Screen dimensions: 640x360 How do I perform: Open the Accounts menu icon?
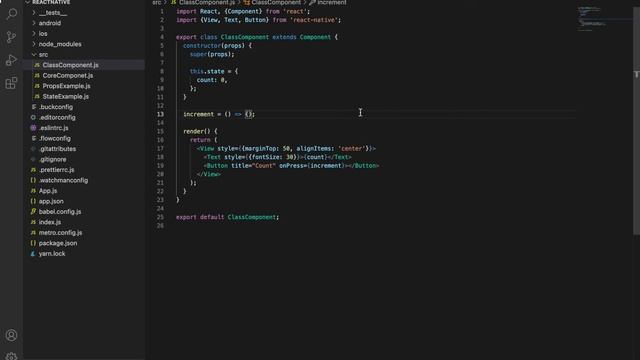[x=11, y=335]
